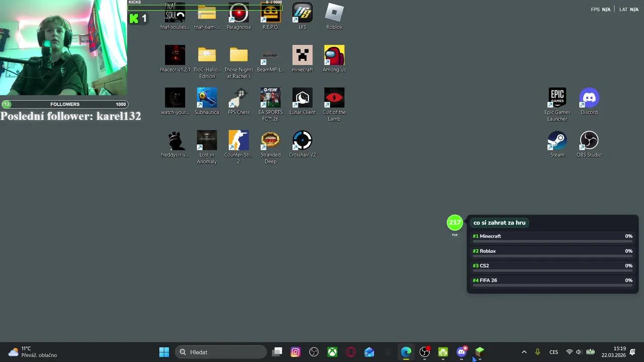Open the watch-your... desktop icon

(x=175, y=102)
